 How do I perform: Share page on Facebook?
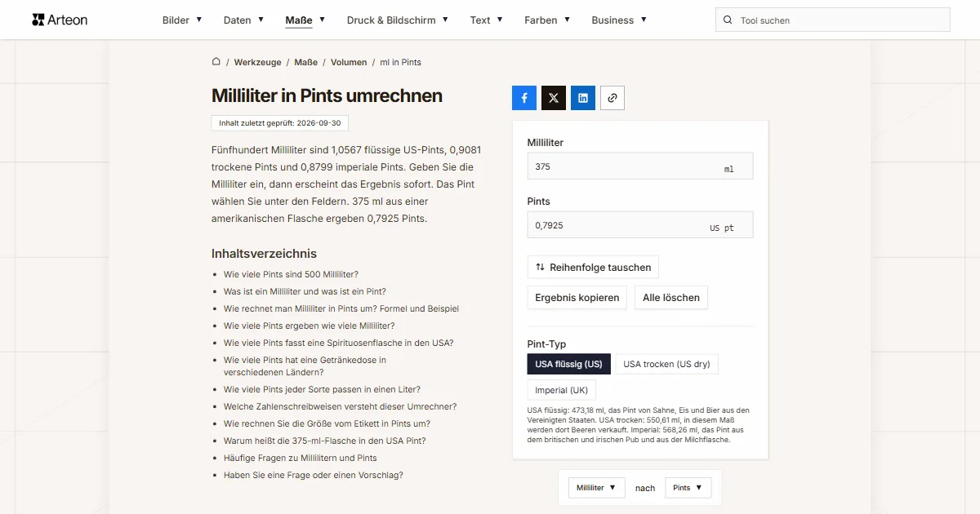(524, 98)
